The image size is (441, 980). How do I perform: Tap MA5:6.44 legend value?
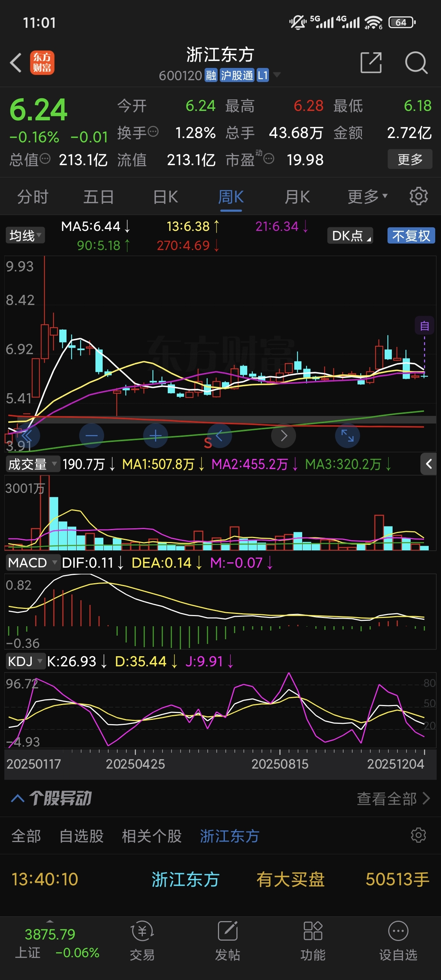click(x=95, y=226)
